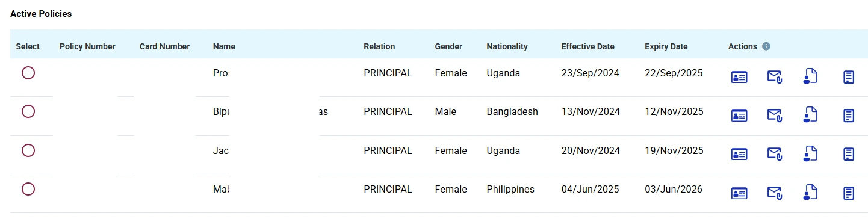Screen dimensions: 868x219
Task: Click email attachment icon for policy expiring 03/Jun/2026
Action: pyautogui.click(x=774, y=193)
